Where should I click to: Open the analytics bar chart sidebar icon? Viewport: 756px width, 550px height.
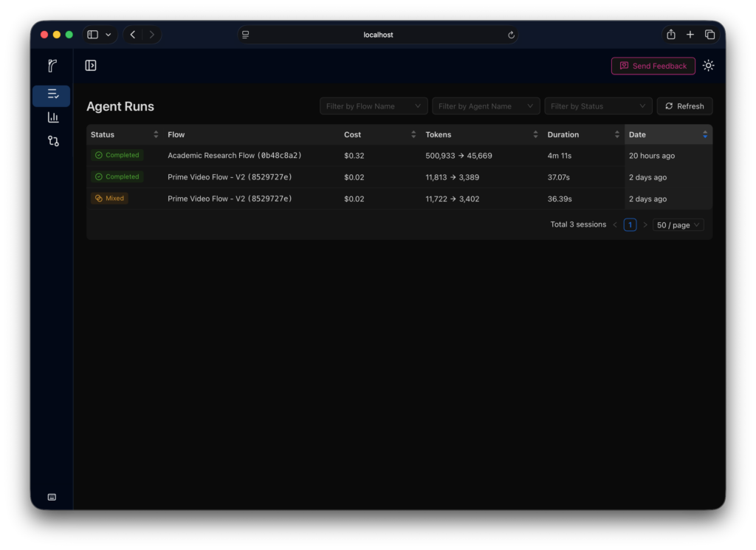52,117
